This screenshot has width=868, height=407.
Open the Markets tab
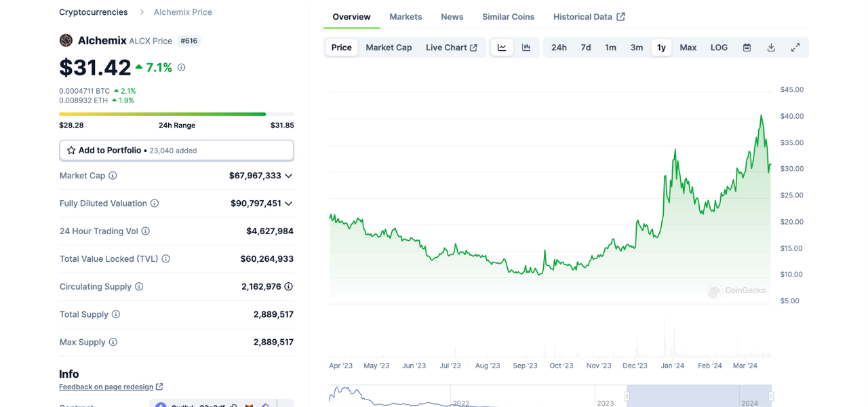click(406, 17)
